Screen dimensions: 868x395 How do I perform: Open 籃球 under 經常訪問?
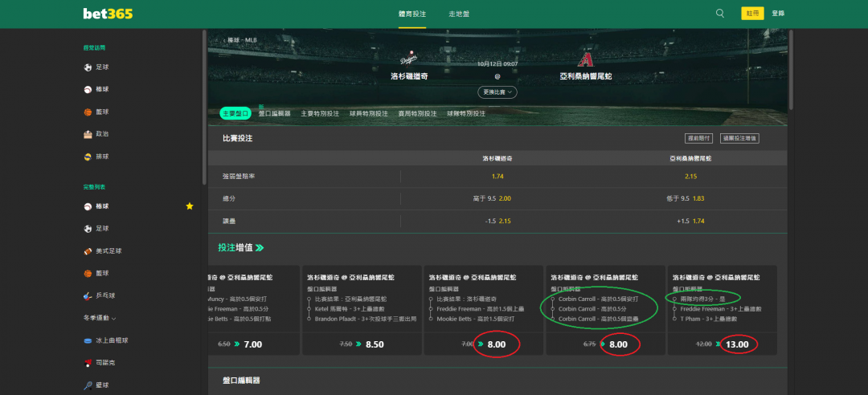coord(102,112)
